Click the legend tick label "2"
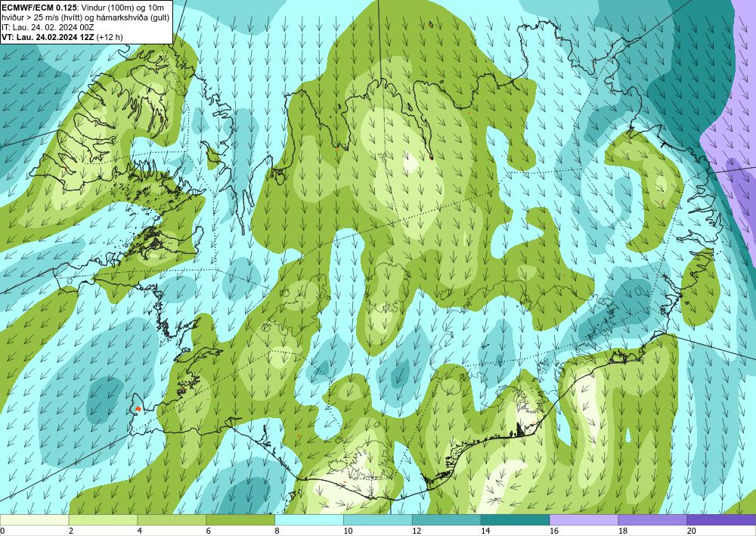Screen dimensions: 756x536 [x=71, y=531]
